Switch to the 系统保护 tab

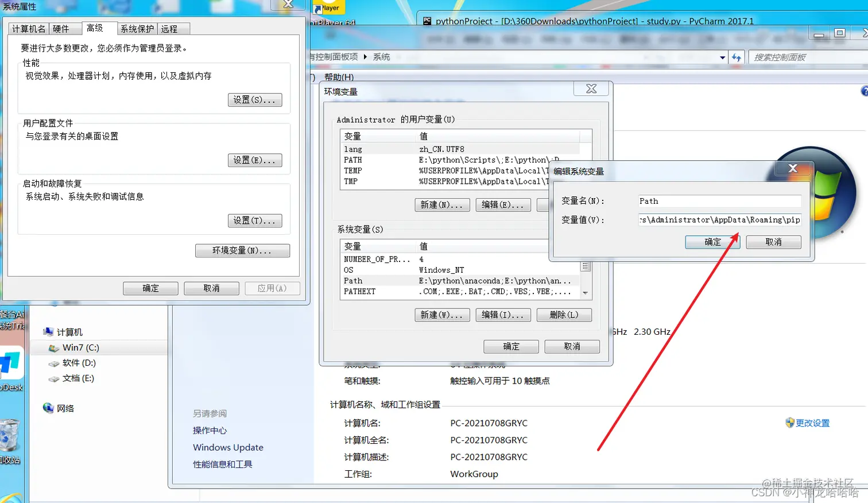137,28
